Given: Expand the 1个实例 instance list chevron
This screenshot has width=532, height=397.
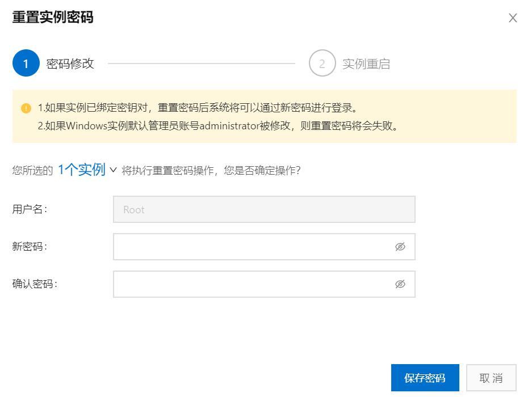Looking at the screenshot, I should (x=115, y=170).
